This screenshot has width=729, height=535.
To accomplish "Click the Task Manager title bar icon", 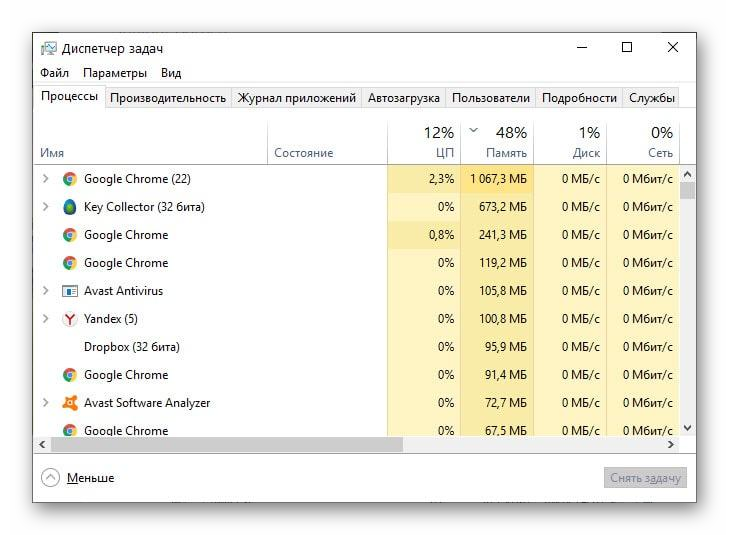I will (x=49, y=48).
